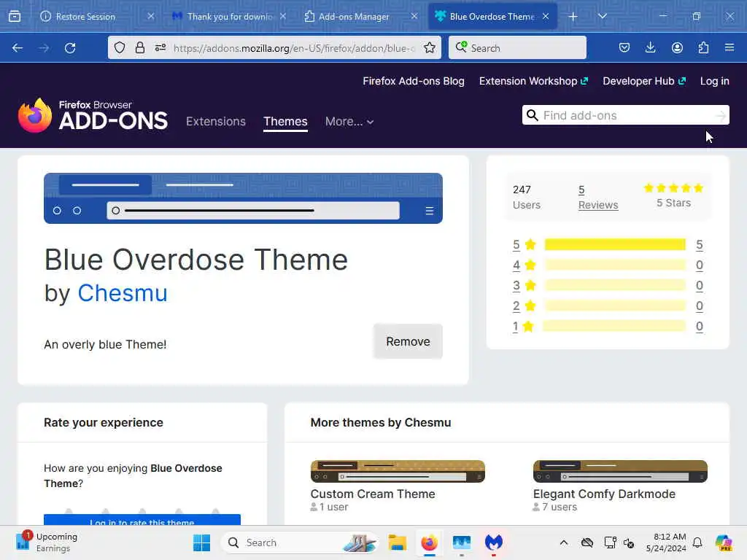Click the 2 star rating row number
The height and width of the screenshot is (560, 747).
click(x=516, y=306)
